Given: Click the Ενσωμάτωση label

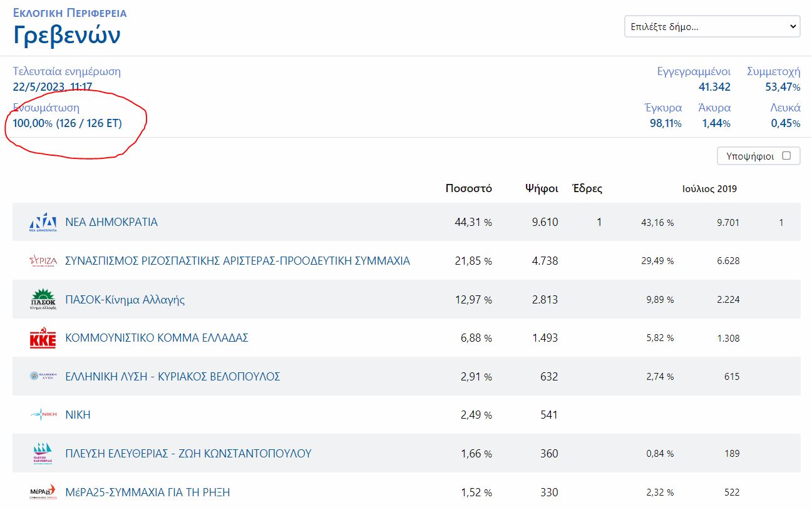Looking at the screenshot, I should [46, 108].
